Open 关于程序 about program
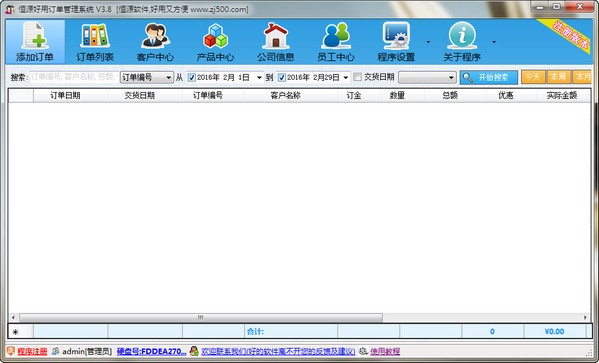This screenshot has width=599, height=363. (462, 42)
